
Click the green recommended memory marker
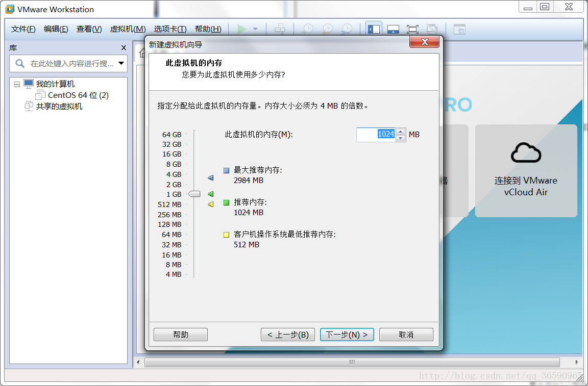(211, 194)
